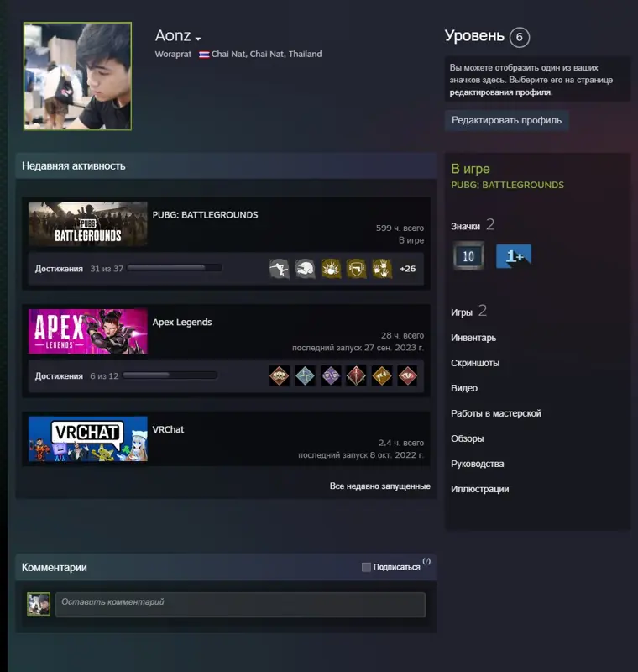Click the PUBG achievements progress bar
The height and width of the screenshot is (672, 638).
pyautogui.click(x=175, y=268)
